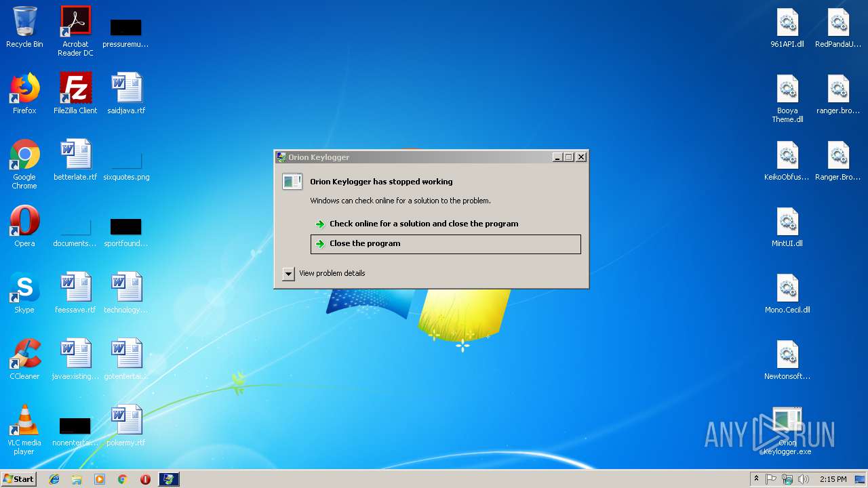Select feessave.rtf document

[75, 293]
